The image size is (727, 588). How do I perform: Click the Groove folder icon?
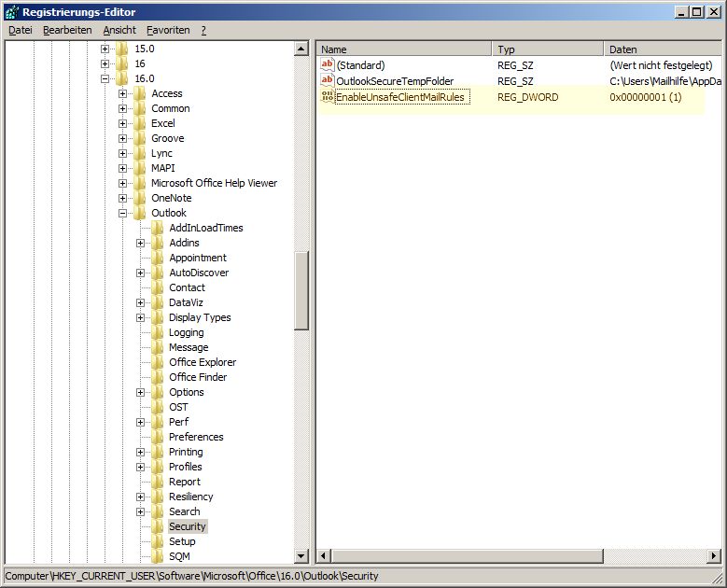tap(140, 138)
